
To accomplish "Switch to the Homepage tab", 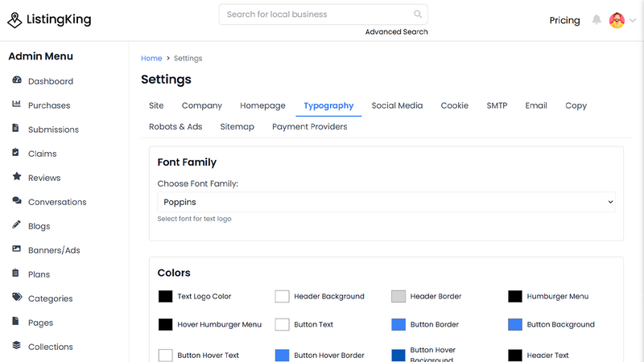I will (262, 105).
